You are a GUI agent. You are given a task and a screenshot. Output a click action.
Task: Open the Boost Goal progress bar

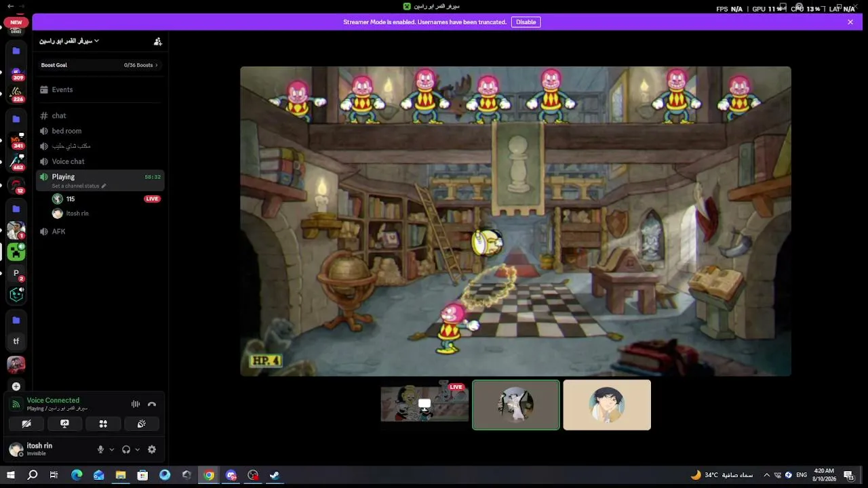(100, 65)
